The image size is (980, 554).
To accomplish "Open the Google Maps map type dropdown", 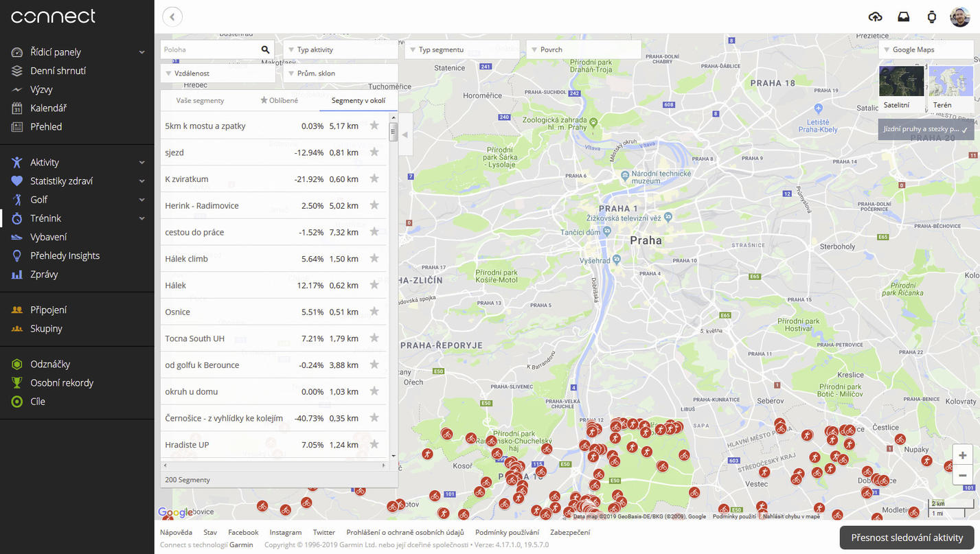I will 925,50.
